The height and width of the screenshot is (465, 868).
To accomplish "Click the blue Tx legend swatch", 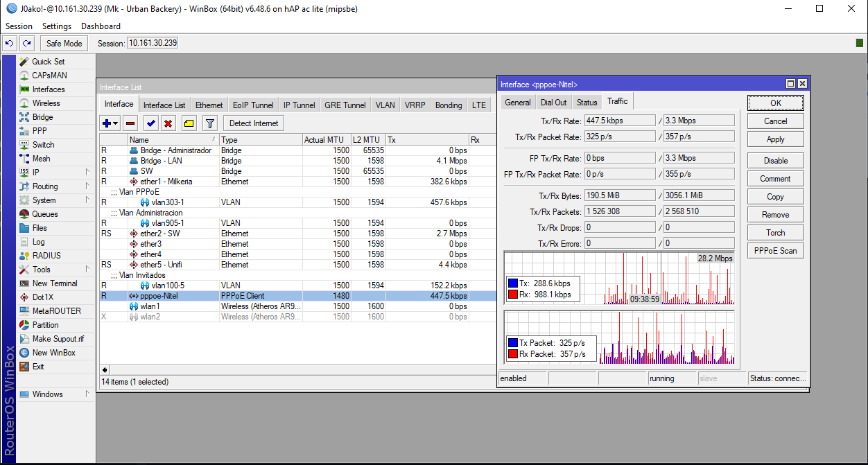I will click(x=512, y=283).
